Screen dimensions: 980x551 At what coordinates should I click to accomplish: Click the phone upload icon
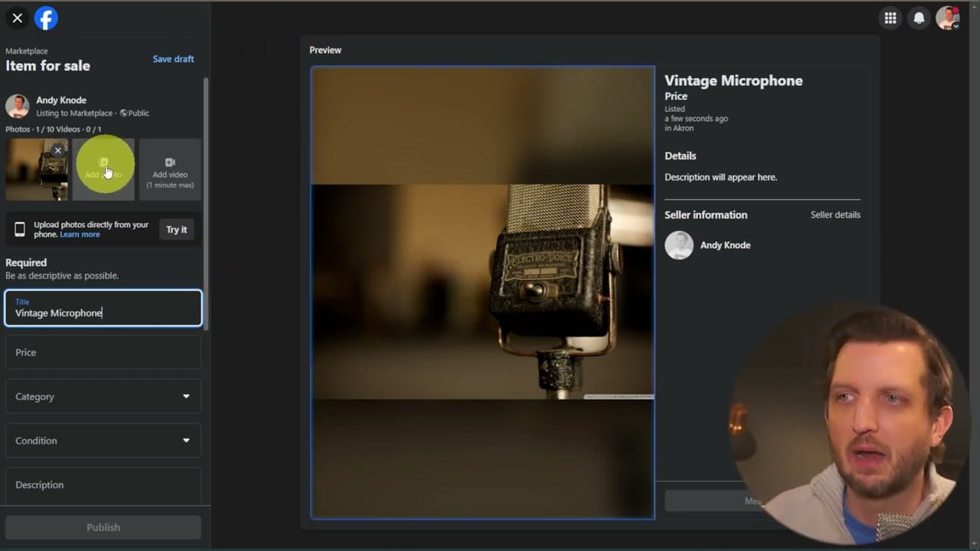point(20,230)
